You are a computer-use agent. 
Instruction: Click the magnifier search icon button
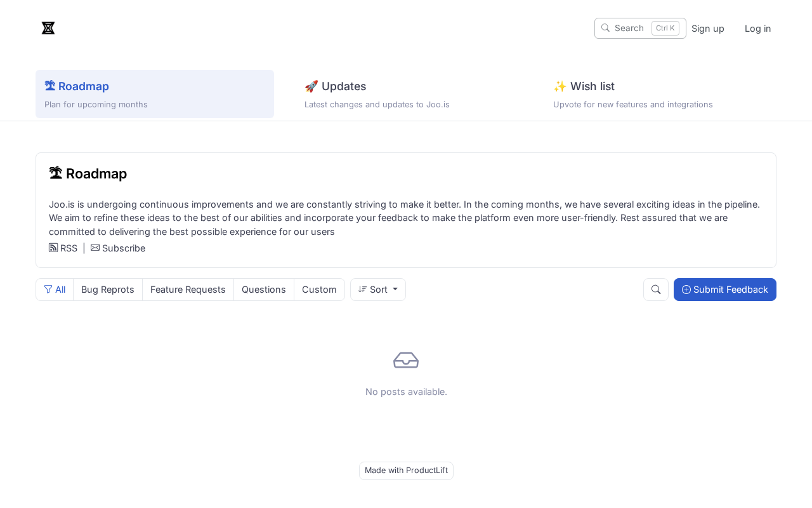click(656, 290)
